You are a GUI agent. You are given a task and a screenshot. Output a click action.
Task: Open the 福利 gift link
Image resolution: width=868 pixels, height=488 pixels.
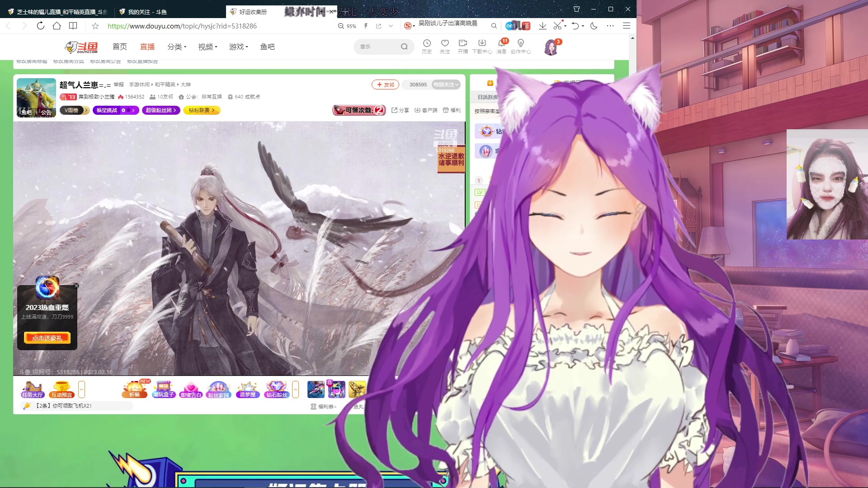tap(452, 110)
